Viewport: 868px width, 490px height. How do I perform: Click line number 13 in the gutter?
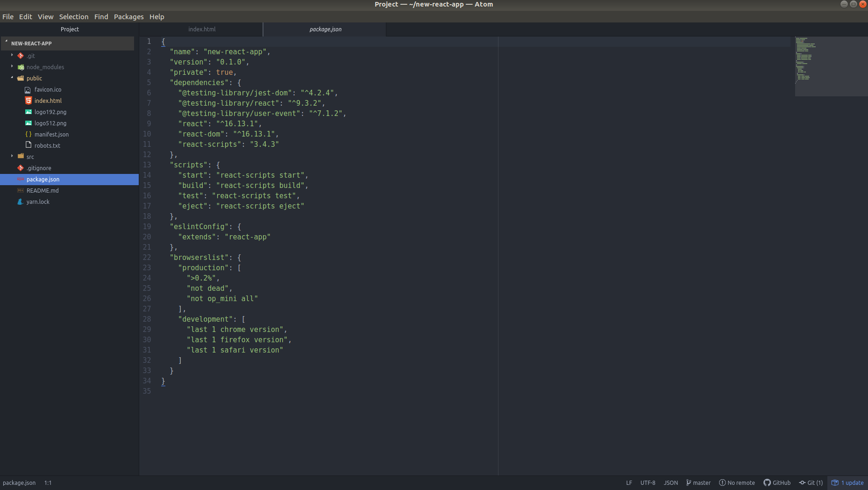pos(147,165)
